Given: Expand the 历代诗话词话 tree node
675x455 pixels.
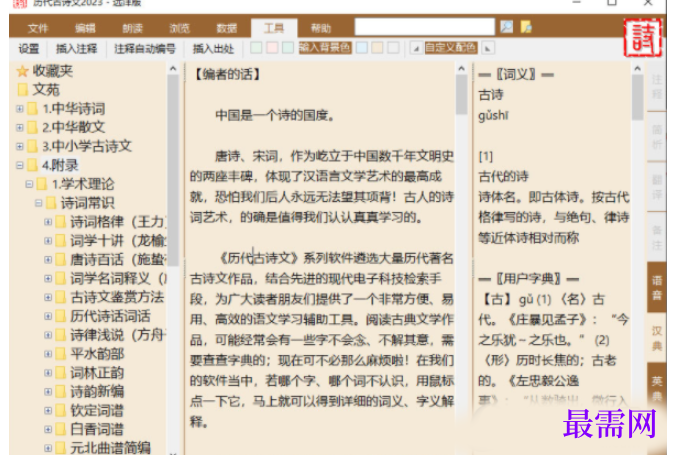Looking at the screenshot, I should [x=48, y=316].
